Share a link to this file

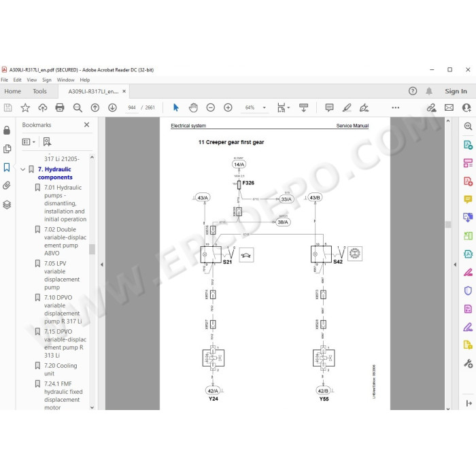431,107
